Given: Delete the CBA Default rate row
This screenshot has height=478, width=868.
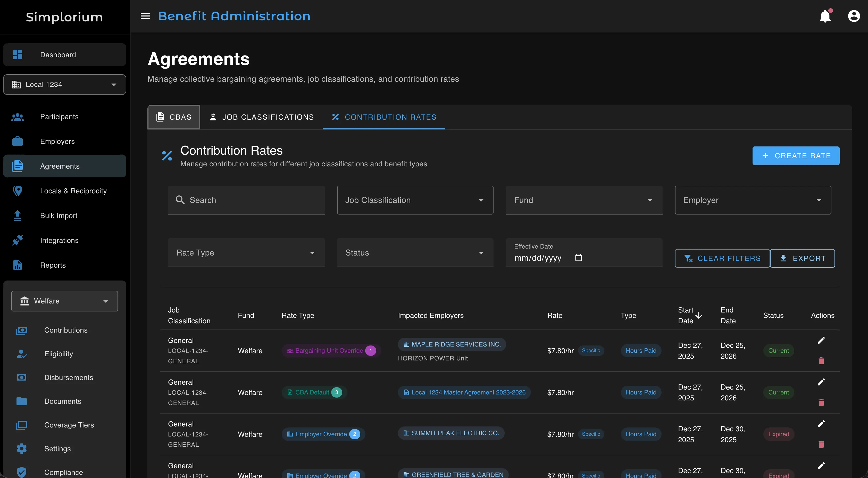Looking at the screenshot, I should point(821,402).
